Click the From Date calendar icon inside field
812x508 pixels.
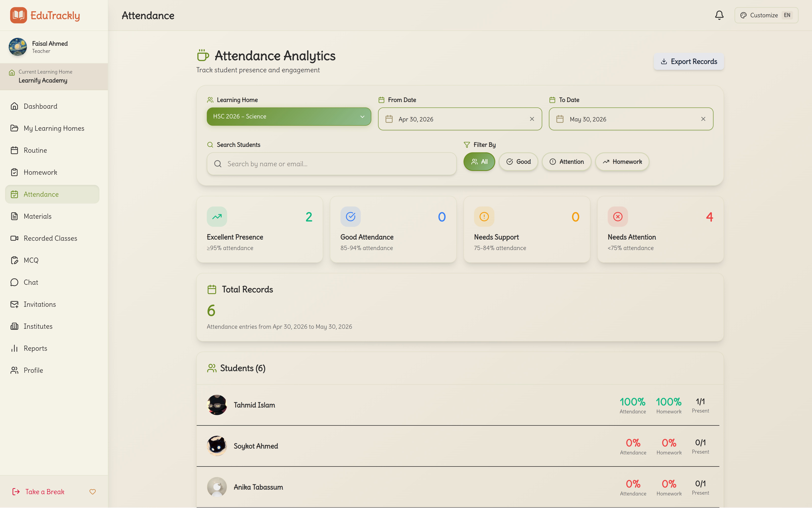(389, 119)
